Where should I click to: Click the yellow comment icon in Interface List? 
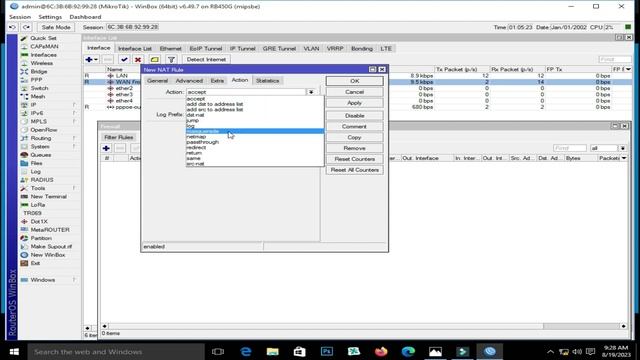[x=154, y=60]
